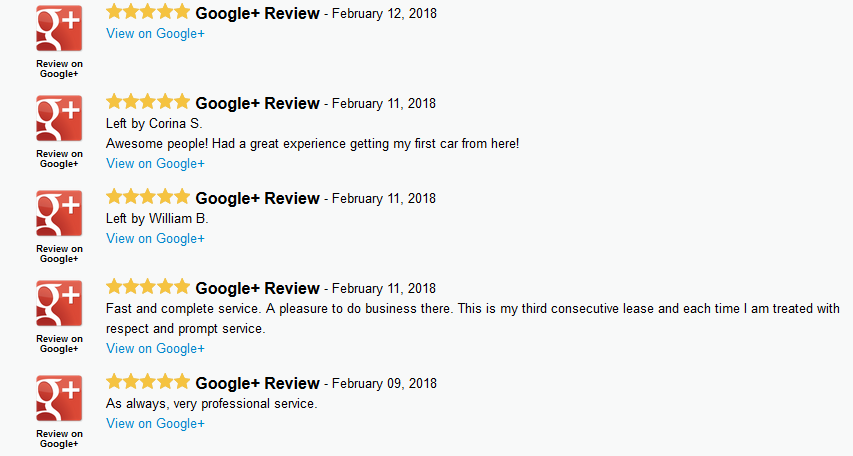Click star rating of February 09 review
This screenshot has width=853, height=456.
click(148, 381)
